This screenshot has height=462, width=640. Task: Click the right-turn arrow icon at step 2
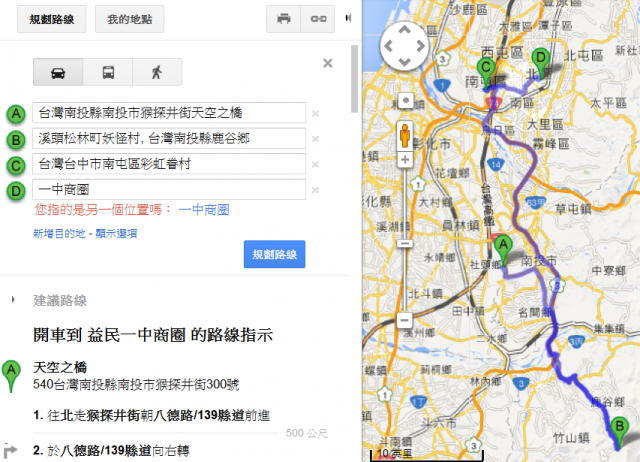click(x=10, y=451)
